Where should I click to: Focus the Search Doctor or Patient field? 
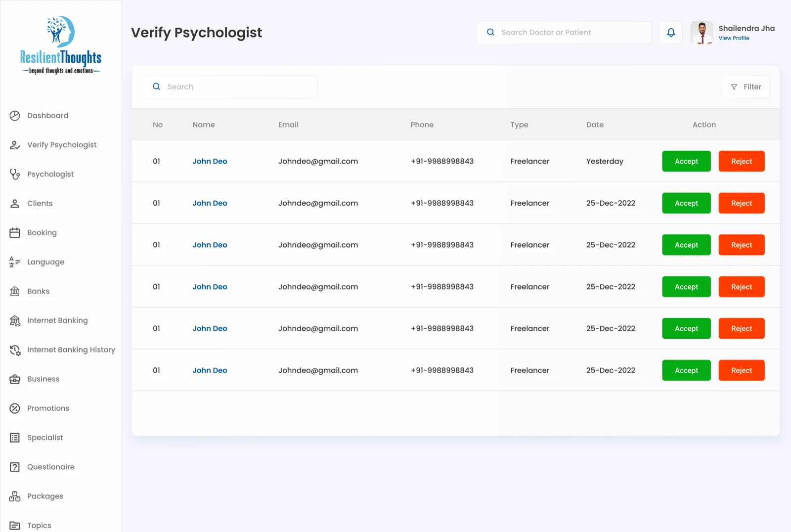(564, 33)
